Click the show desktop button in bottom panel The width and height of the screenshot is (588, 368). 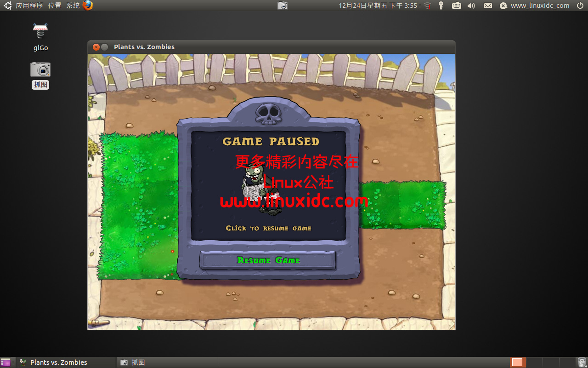tap(6, 362)
